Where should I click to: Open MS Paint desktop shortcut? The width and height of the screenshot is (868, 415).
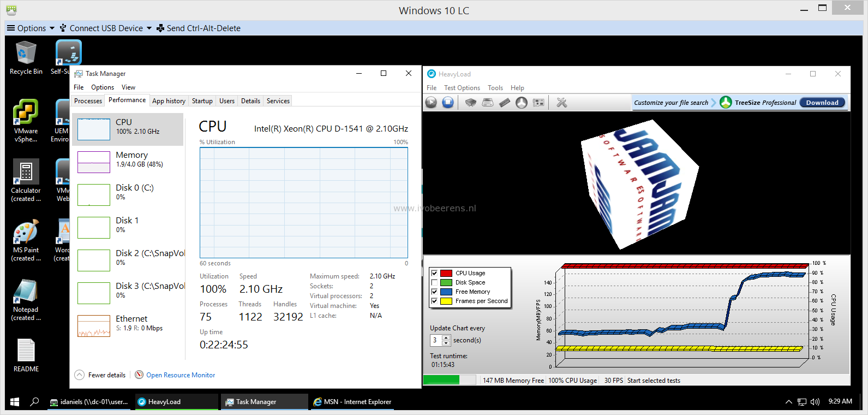pyautogui.click(x=26, y=240)
